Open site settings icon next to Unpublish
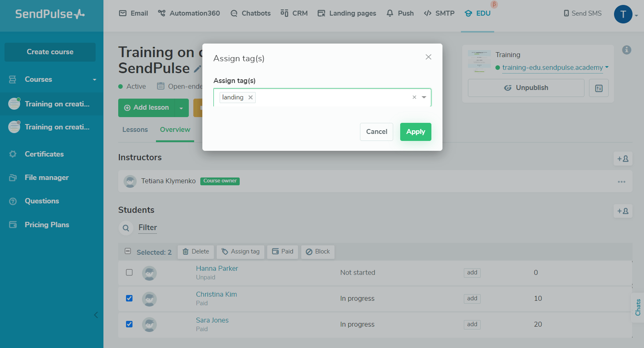 pos(598,88)
